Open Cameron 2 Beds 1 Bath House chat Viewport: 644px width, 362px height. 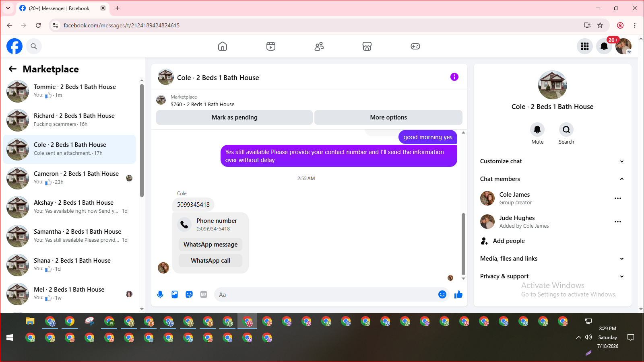pyautogui.click(x=70, y=178)
